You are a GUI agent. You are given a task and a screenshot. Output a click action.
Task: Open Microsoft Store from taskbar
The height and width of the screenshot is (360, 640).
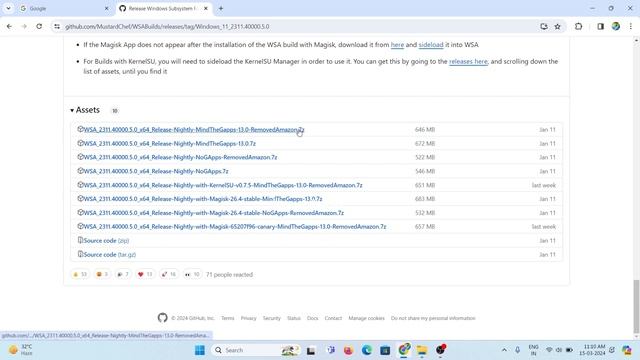385,350
